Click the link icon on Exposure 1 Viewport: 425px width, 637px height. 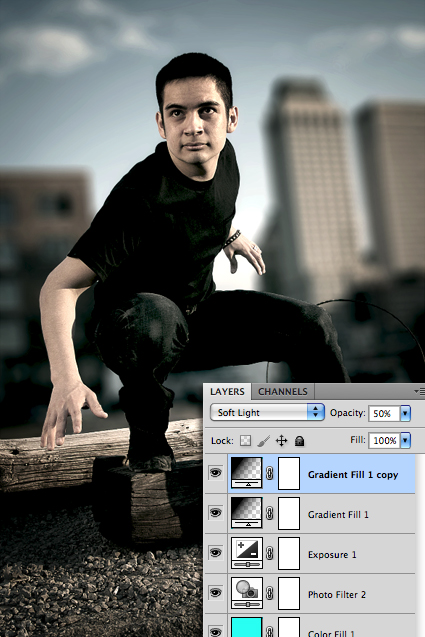[x=269, y=553]
